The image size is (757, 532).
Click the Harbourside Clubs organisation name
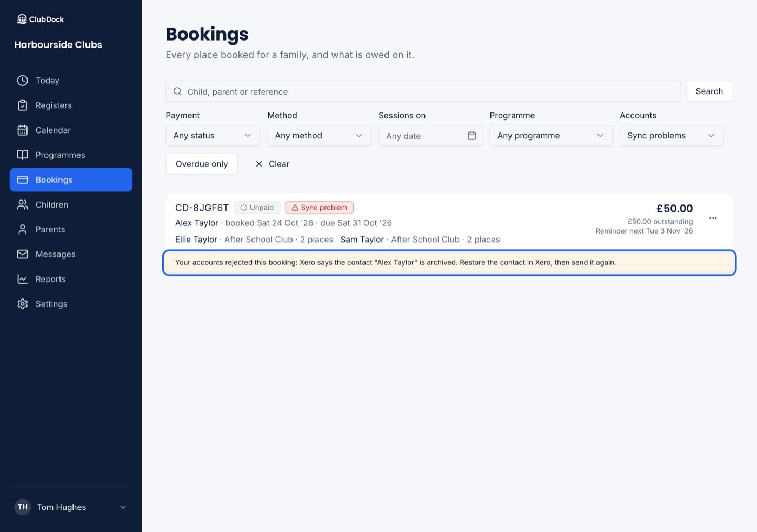pyautogui.click(x=58, y=45)
